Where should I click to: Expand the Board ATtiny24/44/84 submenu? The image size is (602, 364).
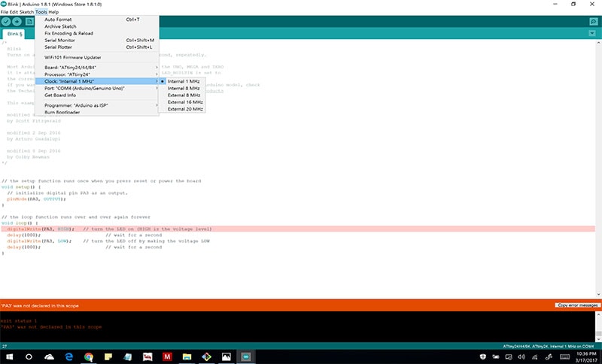[x=97, y=68]
